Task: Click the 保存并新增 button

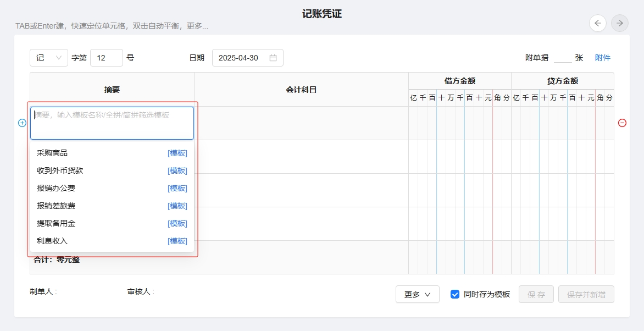Action: (x=586, y=294)
